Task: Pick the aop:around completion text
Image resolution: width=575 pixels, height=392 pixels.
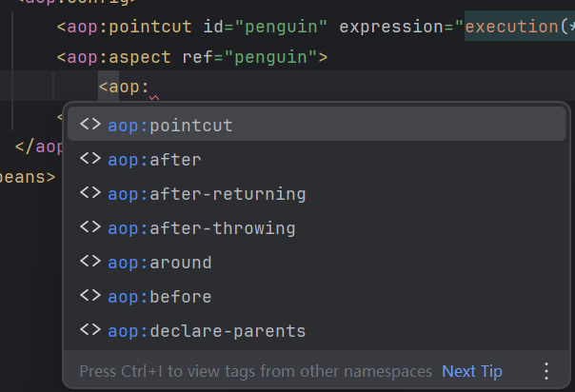Action: click(160, 263)
